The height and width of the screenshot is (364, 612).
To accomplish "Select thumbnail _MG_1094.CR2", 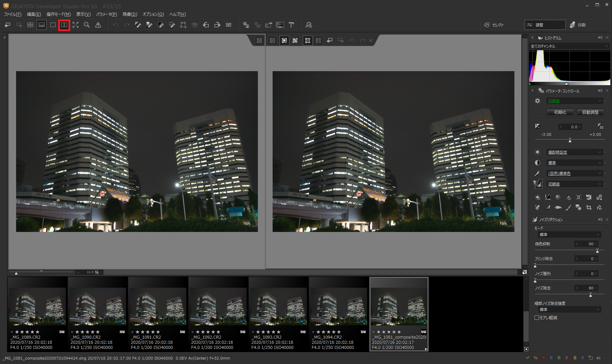I will click(x=339, y=314).
